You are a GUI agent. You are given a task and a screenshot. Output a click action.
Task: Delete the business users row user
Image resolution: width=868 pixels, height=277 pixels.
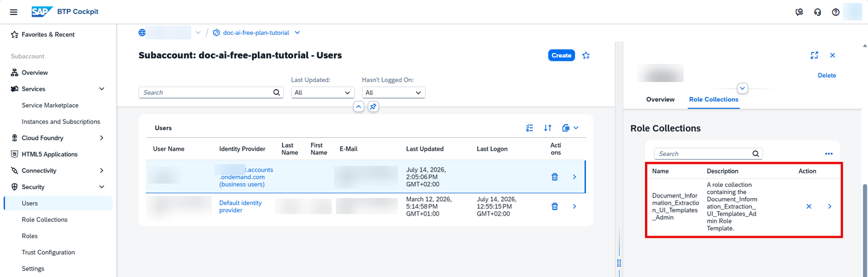(555, 177)
